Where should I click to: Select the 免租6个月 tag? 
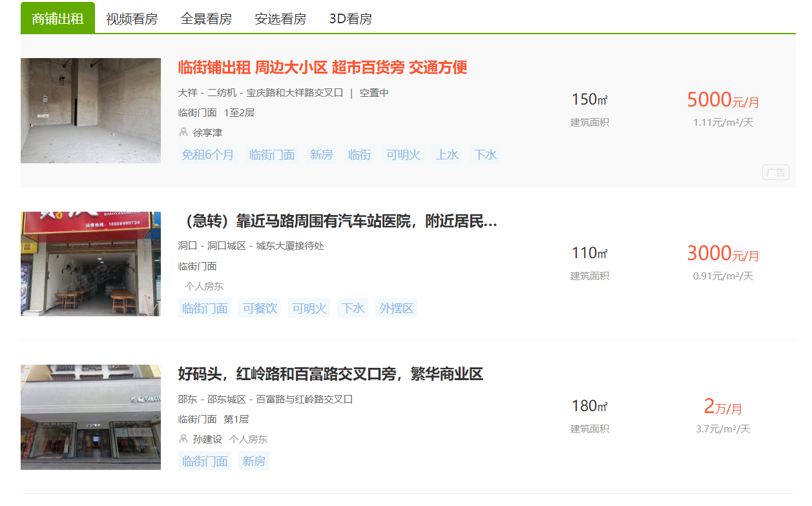(207, 155)
